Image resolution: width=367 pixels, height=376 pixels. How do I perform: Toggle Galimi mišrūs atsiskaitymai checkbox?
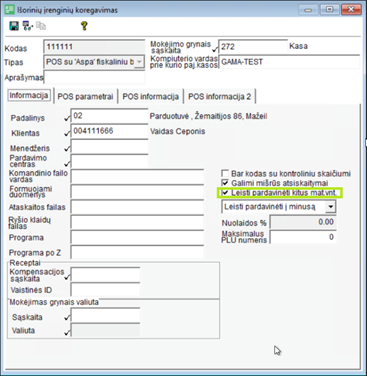point(225,183)
